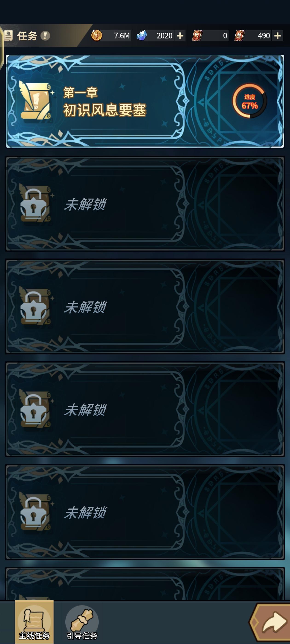290x644 pixels.
Task: Tap the red 代 ticket icon
Action: [197, 35]
